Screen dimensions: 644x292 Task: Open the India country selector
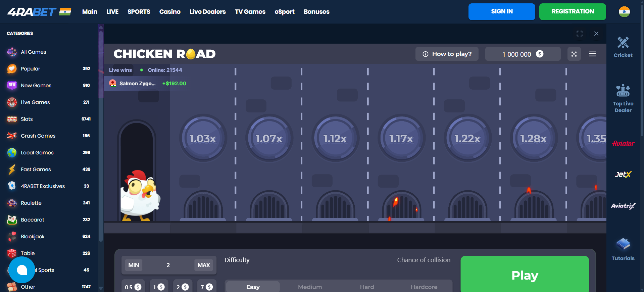pos(624,12)
